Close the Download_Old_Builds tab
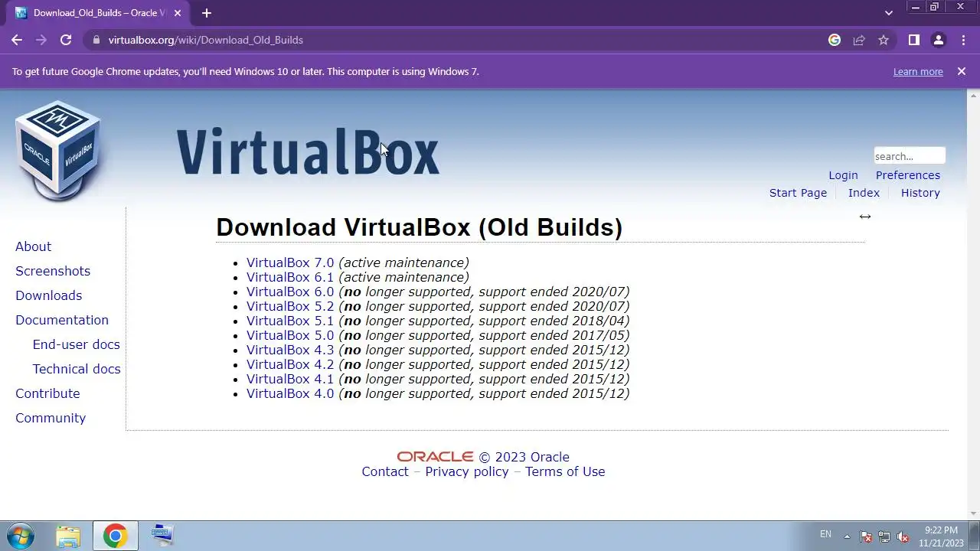This screenshot has width=980, height=551. [x=178, y=13]
